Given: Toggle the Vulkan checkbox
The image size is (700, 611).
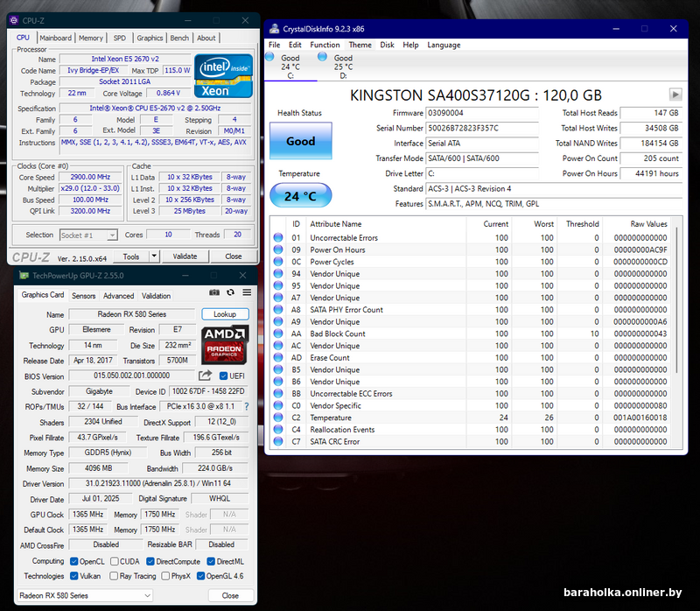Looking at the screenshot, I should click(x=74, y=576).
